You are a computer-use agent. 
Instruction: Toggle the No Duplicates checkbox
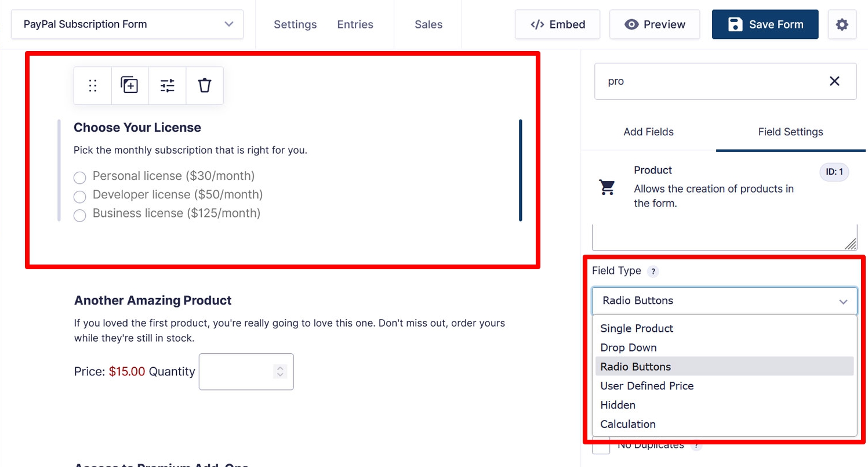(601, 446)
